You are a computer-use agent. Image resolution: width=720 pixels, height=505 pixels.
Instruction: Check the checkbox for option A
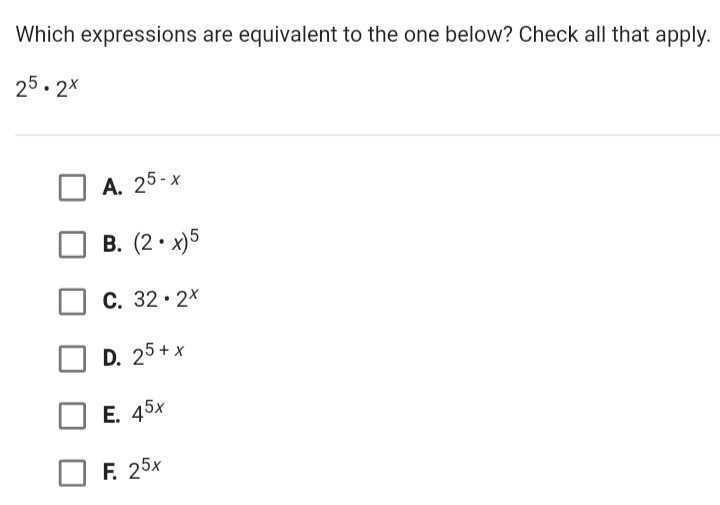[72, 187]
